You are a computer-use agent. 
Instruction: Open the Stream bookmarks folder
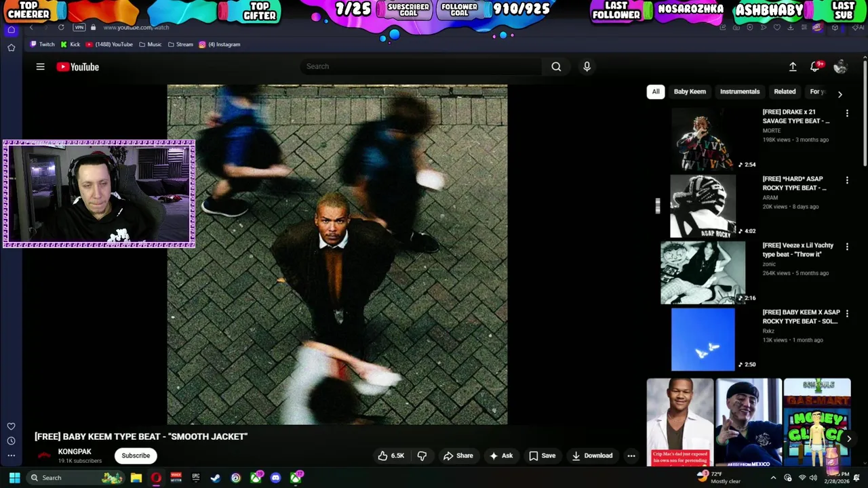(180, 44)
